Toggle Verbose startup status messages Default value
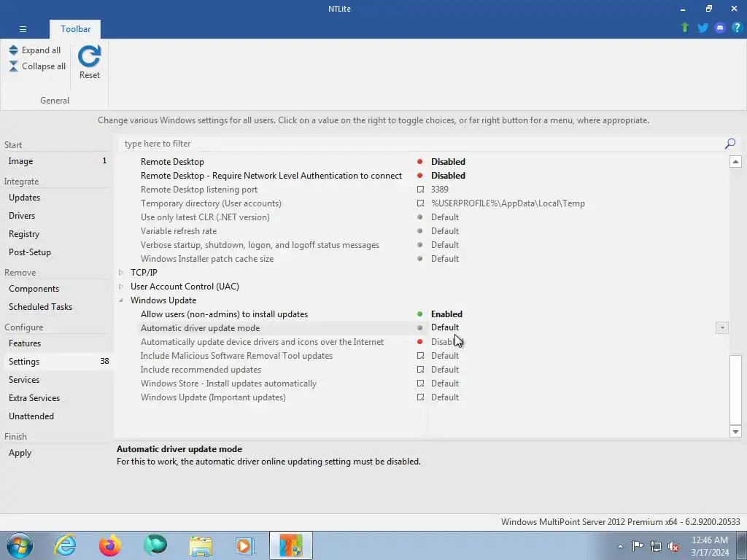This screenshot has height=560, width=747. click(x=445, y=245)
